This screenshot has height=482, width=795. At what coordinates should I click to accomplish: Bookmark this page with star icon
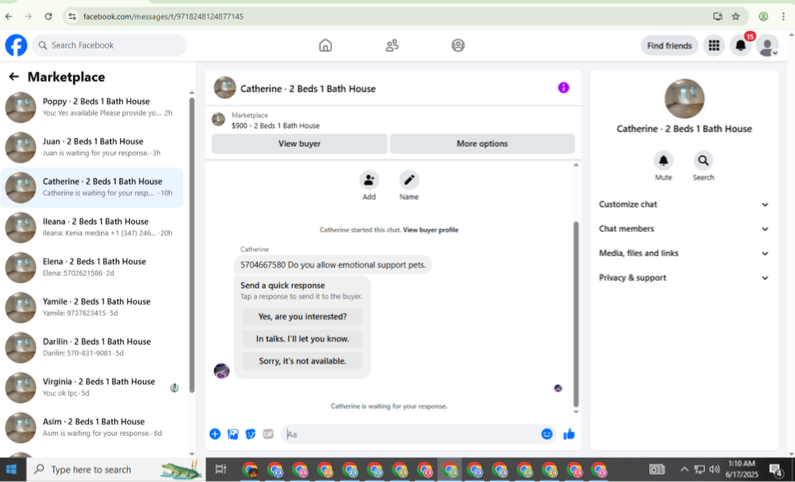(x=736, y=16)
